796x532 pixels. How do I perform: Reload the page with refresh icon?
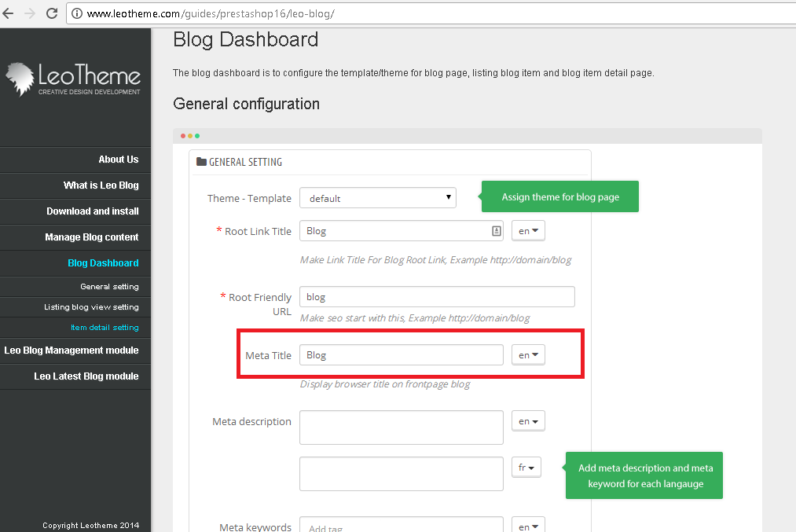(52, 13)
